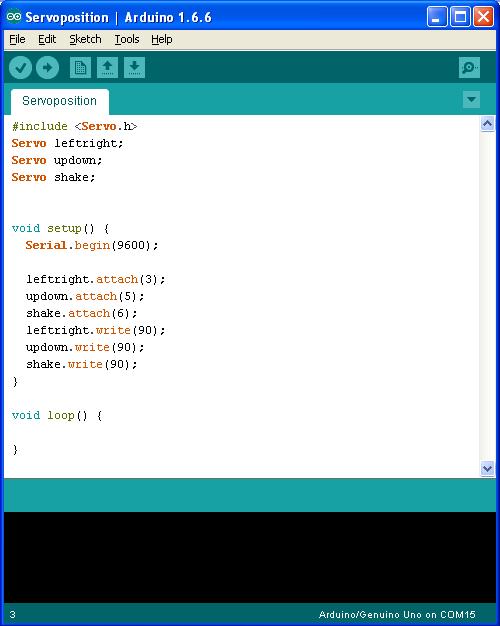Image resolution: width=500 pixels, height=626 pixels.
Task: Open the Edit menu
Action: point(47,39)
